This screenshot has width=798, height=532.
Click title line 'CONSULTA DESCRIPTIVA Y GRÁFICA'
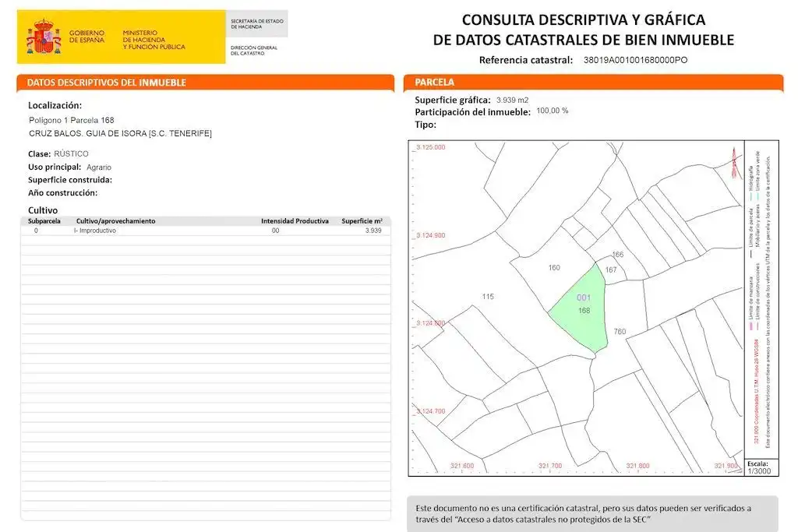tap(583, 19)
